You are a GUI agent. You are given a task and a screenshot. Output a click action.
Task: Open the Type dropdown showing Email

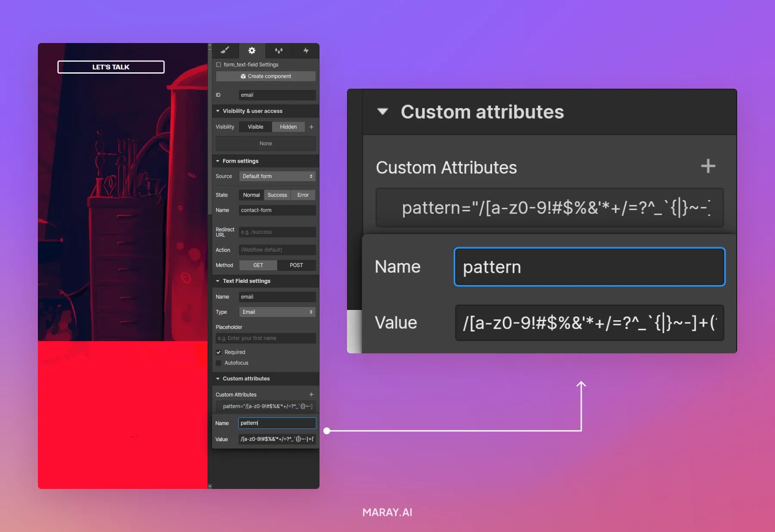click(x=277, y=312)
